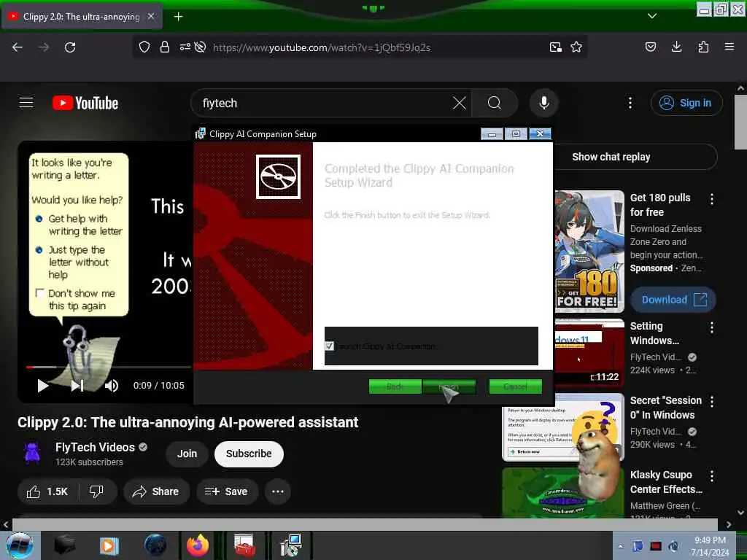This screenshot has height=560, width=747.
Task: Open Firefox application hamburger menu
Action: (729, 47)
